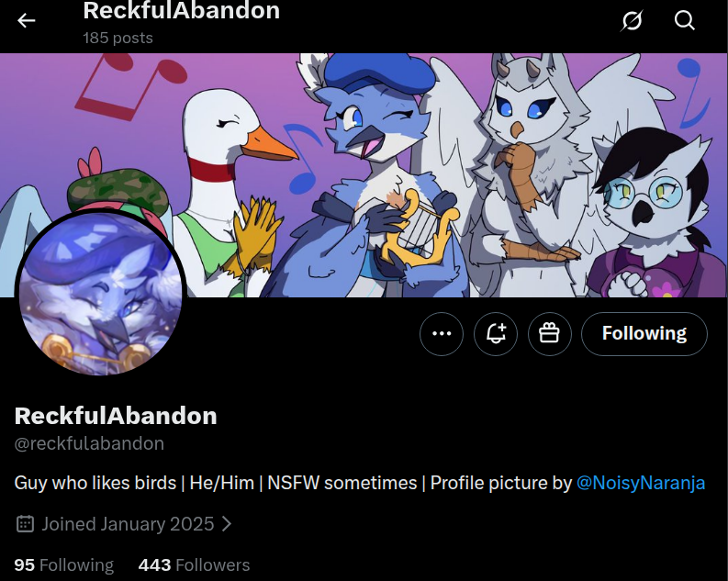Turn on post notifications bell icon
This screenshot has height=581, width=728.
pyautogui.click(x=496, y=334)
